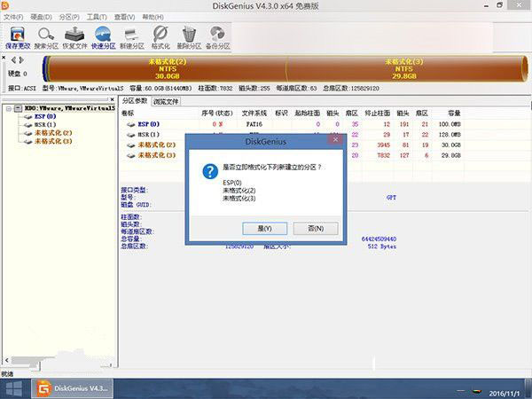The width and height of the screenshot is (532, 399).
Task: Switch to Partition Parameters (分区参数) tab
Action: 135,101
